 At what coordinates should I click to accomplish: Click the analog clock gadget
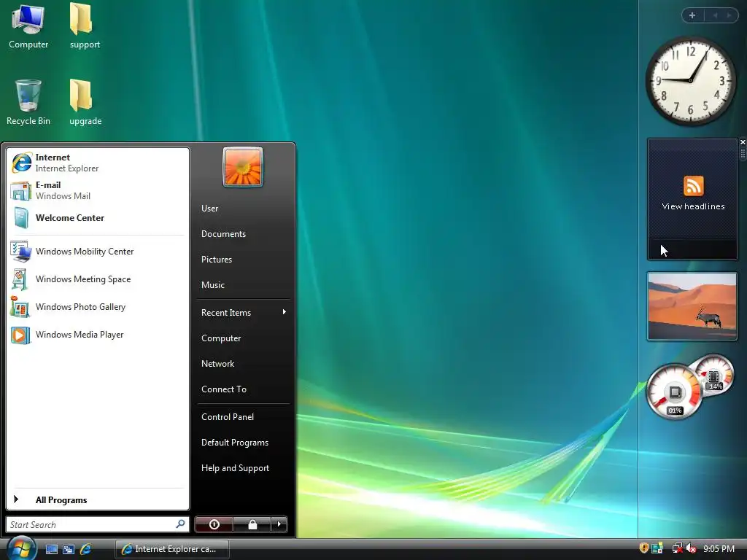click(690, 81)
